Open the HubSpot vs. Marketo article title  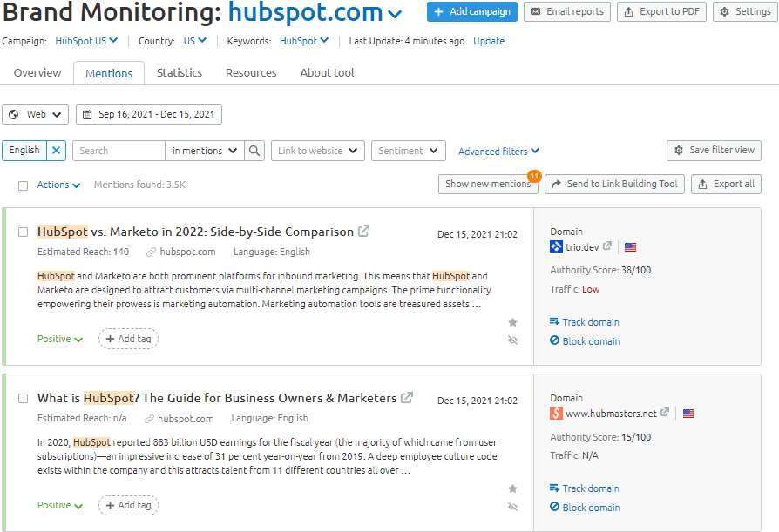pos(195,232)
